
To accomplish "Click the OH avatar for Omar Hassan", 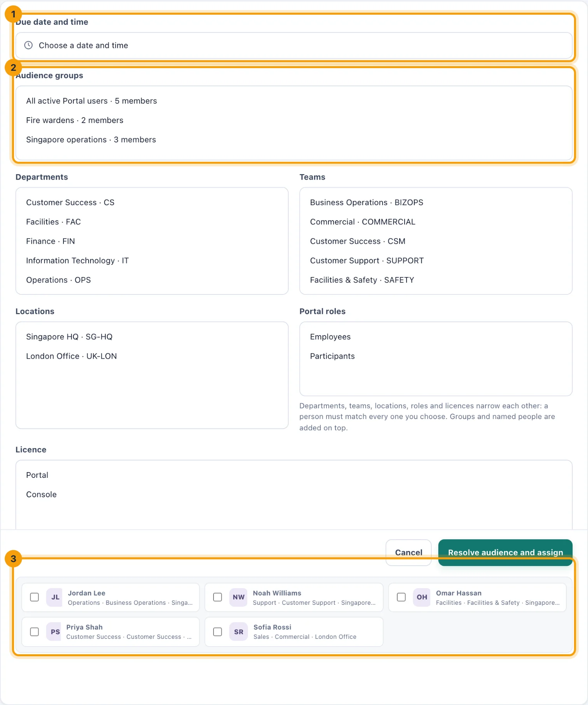I will (x=422, y=597).
